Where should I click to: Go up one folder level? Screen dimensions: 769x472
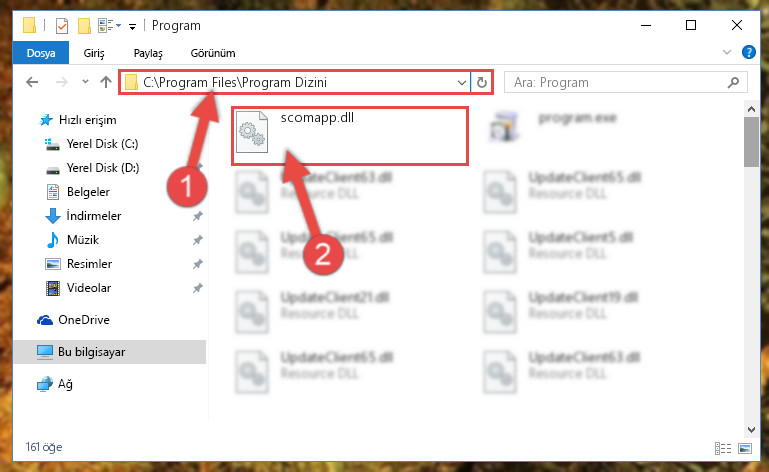(106, 82)
